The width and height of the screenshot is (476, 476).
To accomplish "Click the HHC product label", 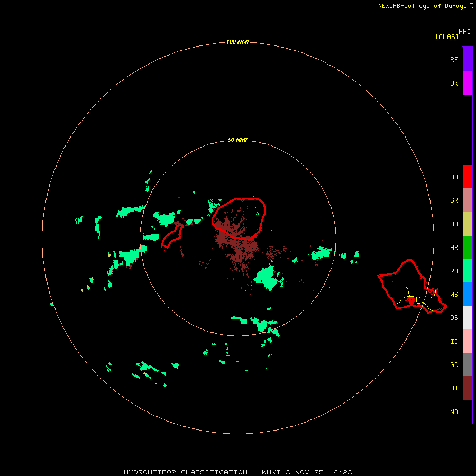I will click(464, 32).
